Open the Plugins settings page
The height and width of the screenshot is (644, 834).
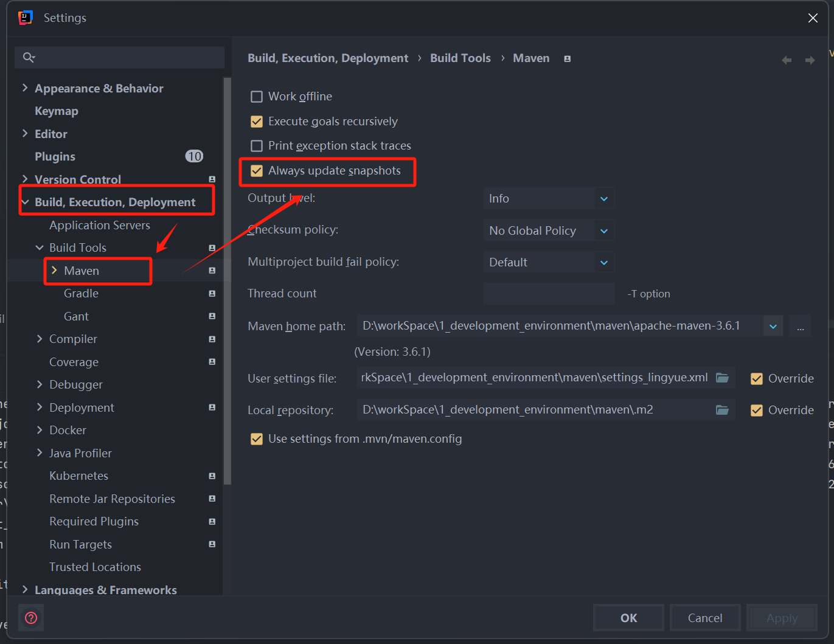coord(55,157)
